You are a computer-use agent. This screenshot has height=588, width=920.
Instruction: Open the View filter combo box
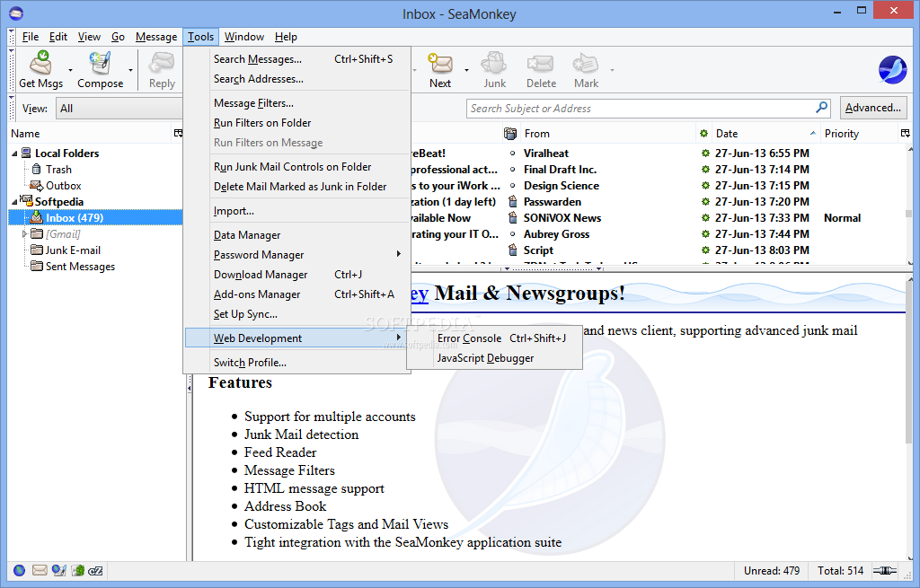119,109
